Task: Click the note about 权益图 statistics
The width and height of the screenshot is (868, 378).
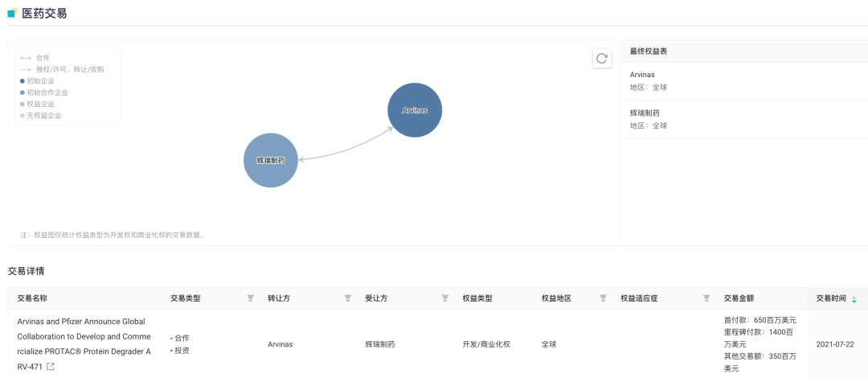Action: pos(113,235)
